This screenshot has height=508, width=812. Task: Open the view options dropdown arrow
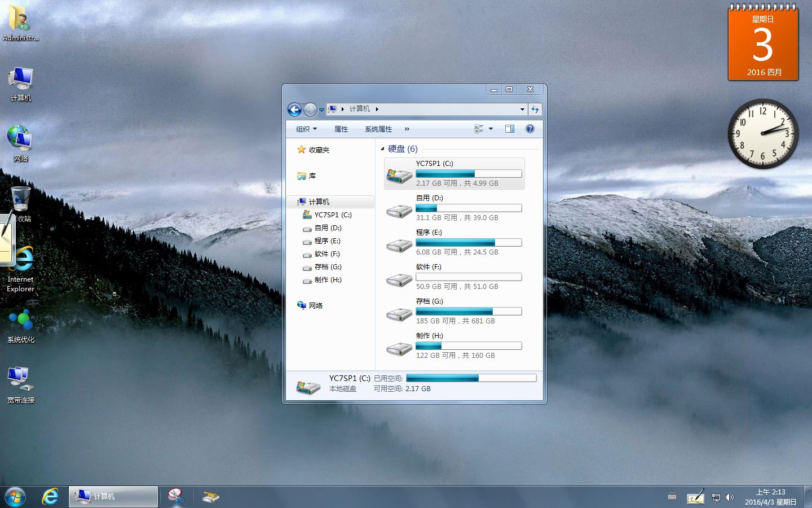[491, 129]
